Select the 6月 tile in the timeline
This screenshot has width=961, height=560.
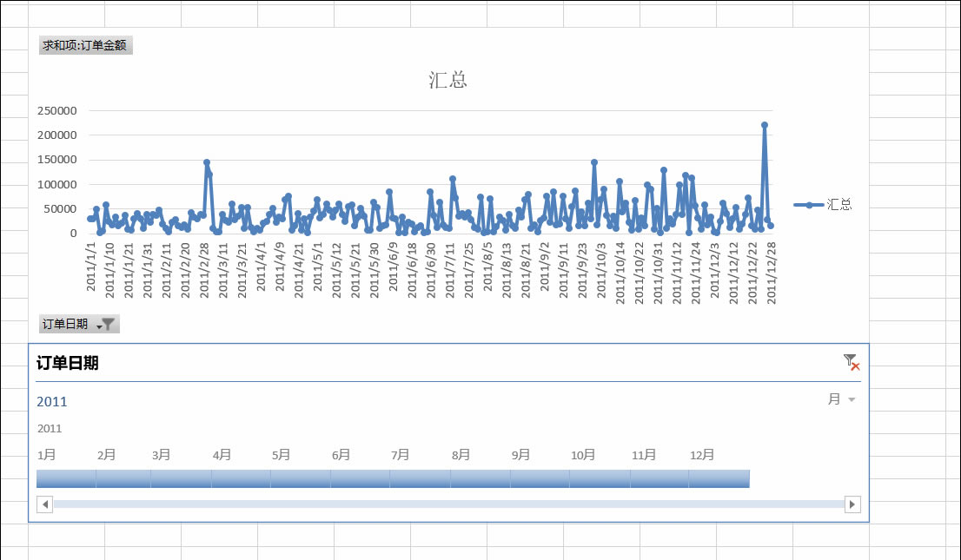(x=361, y=478)
